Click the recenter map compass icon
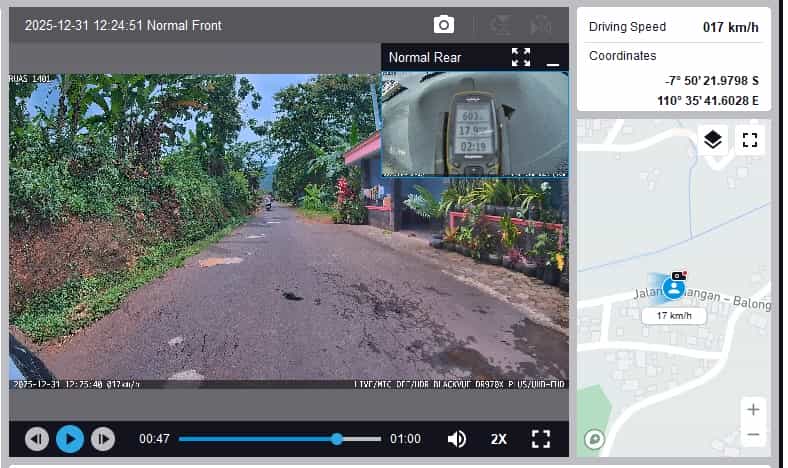The height and width of the screenshot is (468, 788). (x=594, y=439)
